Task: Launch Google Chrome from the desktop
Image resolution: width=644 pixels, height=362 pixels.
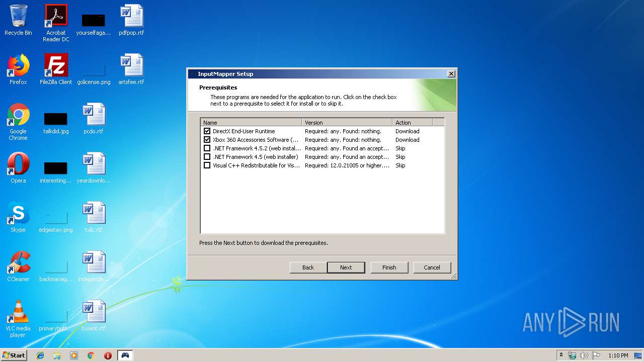Action: 18,122
